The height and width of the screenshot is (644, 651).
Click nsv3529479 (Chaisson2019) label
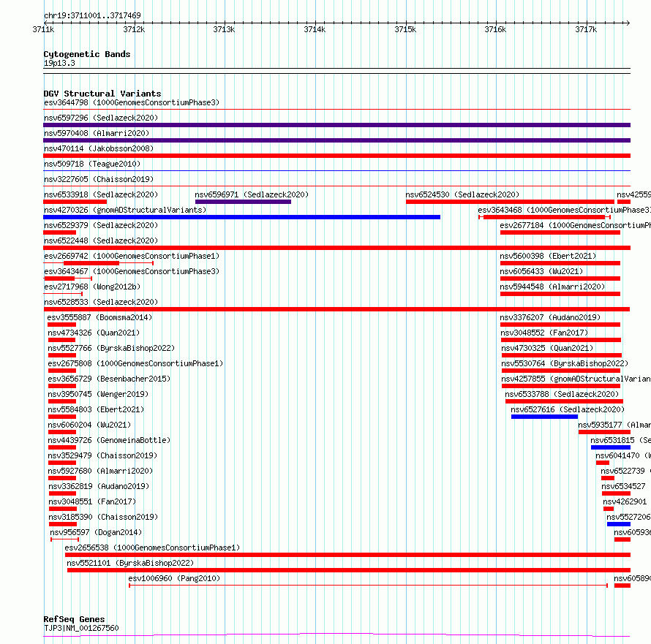102,455
